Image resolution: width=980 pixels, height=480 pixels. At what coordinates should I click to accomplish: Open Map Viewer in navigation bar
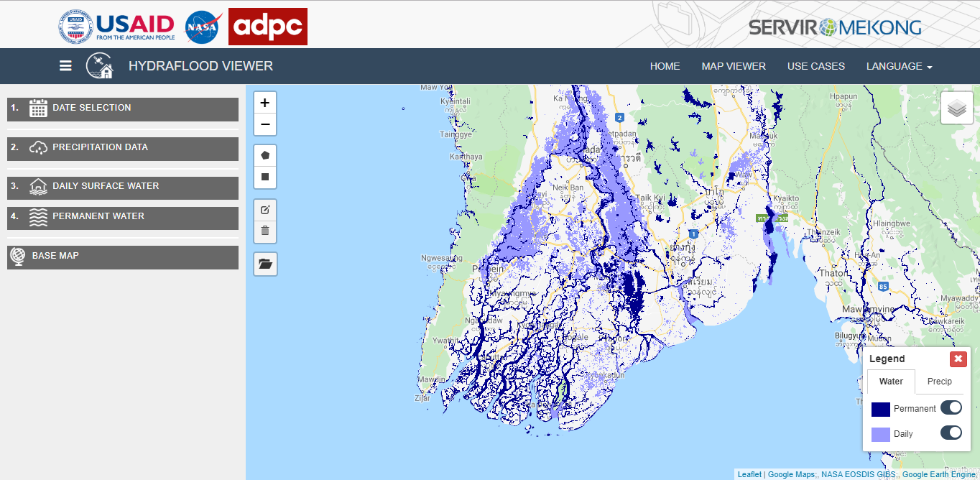pos(734,66)
